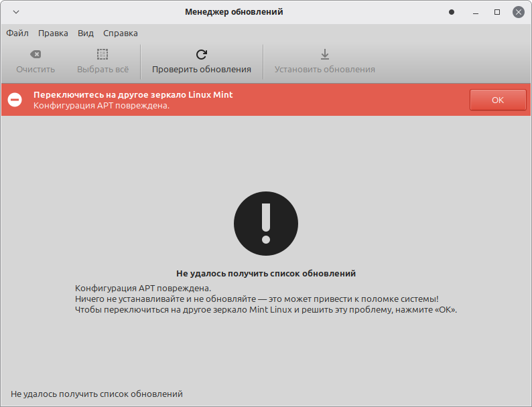Maximize the Менеджер обновлений window
Image resolution: width=532 pixels, height=407 pixels.
coord(497,12)
